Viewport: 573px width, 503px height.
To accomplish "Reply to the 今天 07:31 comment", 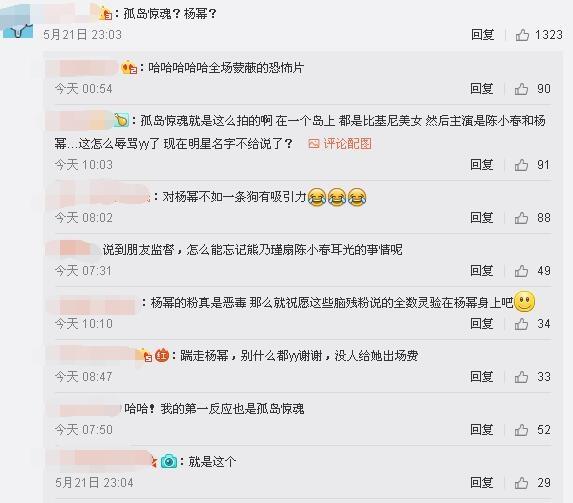I will tap(482, 271).
